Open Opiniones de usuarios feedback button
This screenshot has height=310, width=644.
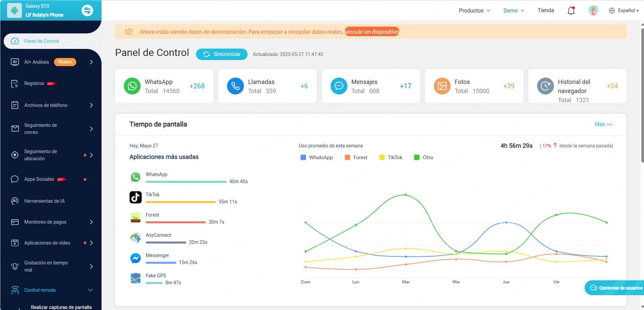tap(615, 288)
